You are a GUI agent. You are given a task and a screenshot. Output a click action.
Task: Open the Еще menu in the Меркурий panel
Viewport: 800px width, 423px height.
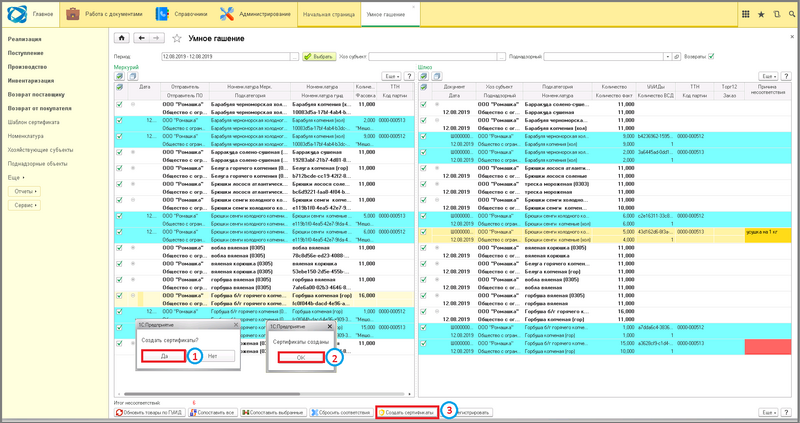pyautogui.click(x=392, y=77)
